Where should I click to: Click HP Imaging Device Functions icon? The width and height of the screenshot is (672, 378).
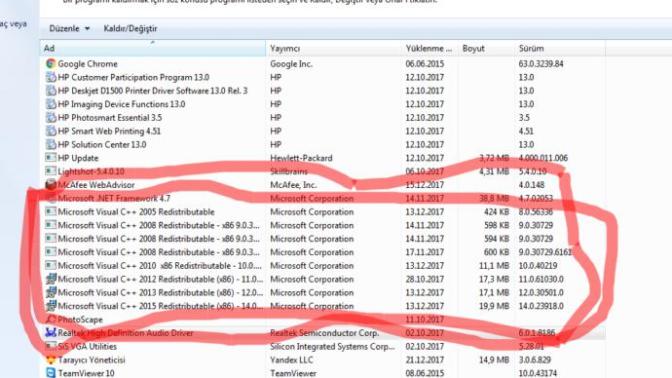[51, 104]
